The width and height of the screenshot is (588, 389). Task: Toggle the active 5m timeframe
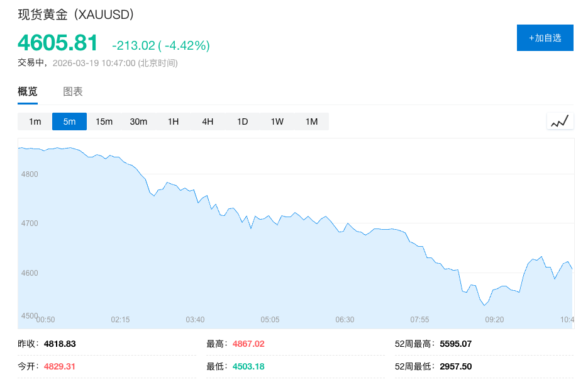pos(69,121)
